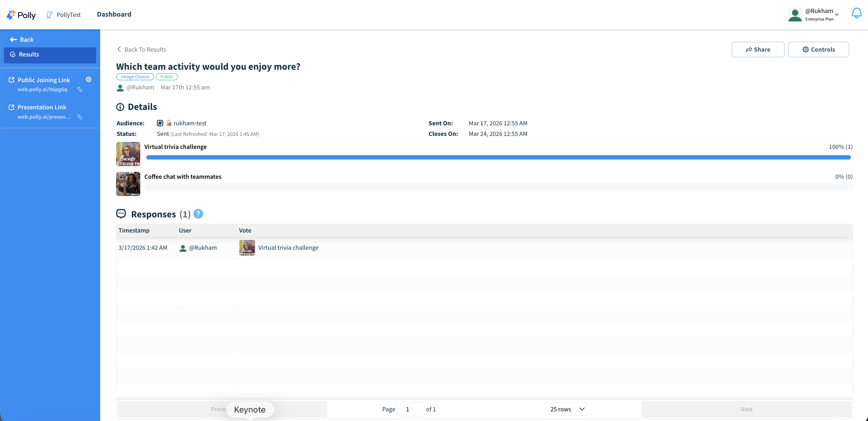868x421 pixels.
Task: Open Public Joining Link settings gear
Action: pyautogui.click(x=89, y=80)
